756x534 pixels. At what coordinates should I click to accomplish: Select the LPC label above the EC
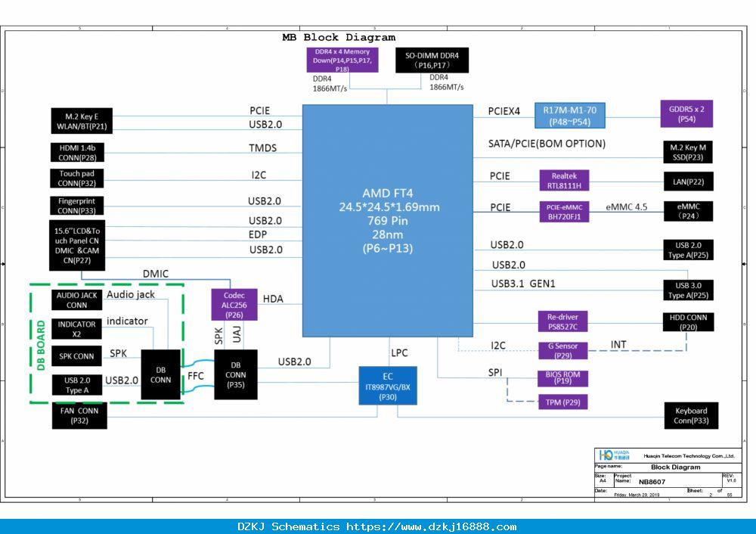click(x=399, y=352)
